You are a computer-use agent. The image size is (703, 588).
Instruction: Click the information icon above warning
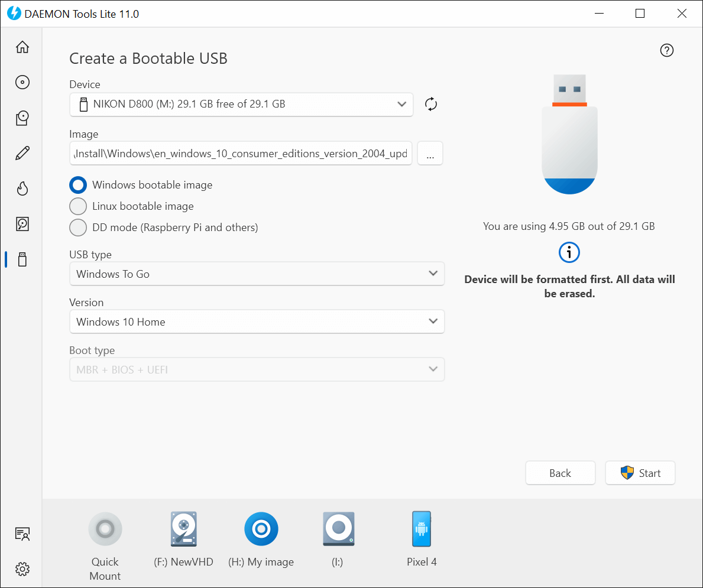coord(569,253)
